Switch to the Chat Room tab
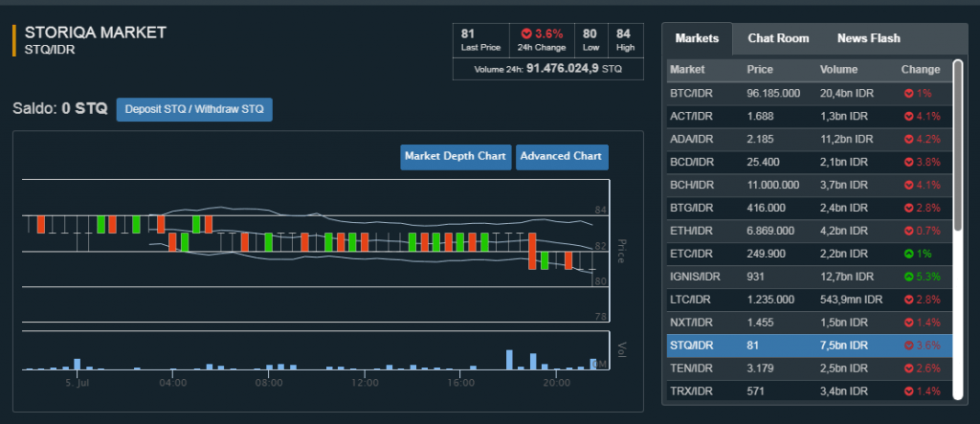The width and height of the screenshot is (980, 424). (x=778, y=38)
